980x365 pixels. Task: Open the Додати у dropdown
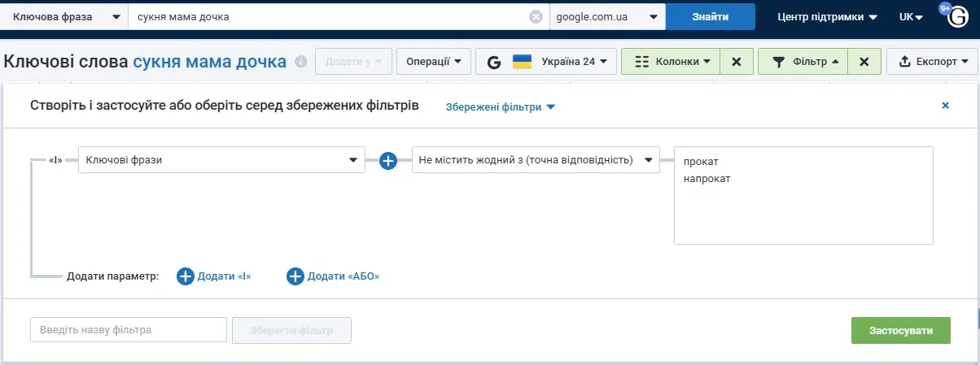tap(353, 61)
